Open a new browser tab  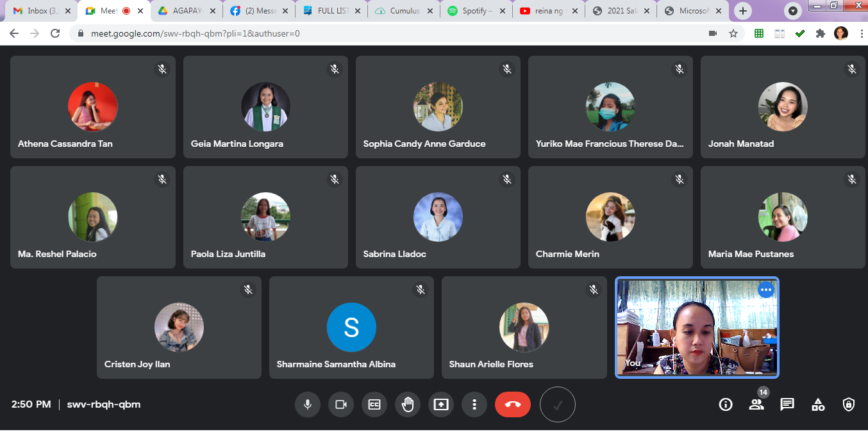(743, 11)
